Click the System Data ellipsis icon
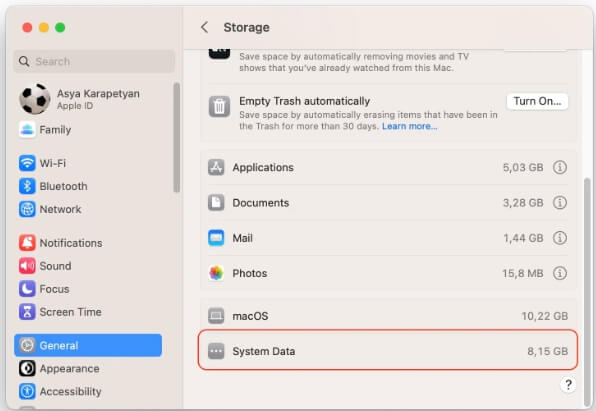The width and height of the screenshot is (596, 411). pos(216,351)
